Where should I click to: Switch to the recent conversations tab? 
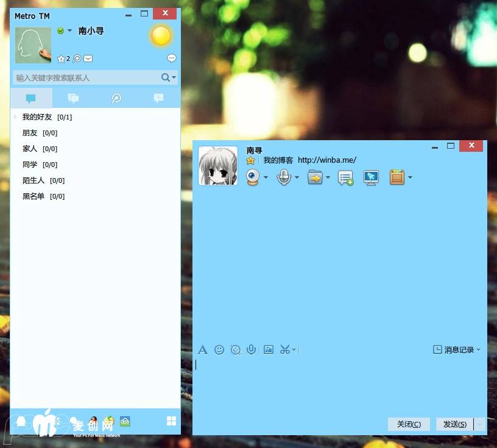pos(158,98)
